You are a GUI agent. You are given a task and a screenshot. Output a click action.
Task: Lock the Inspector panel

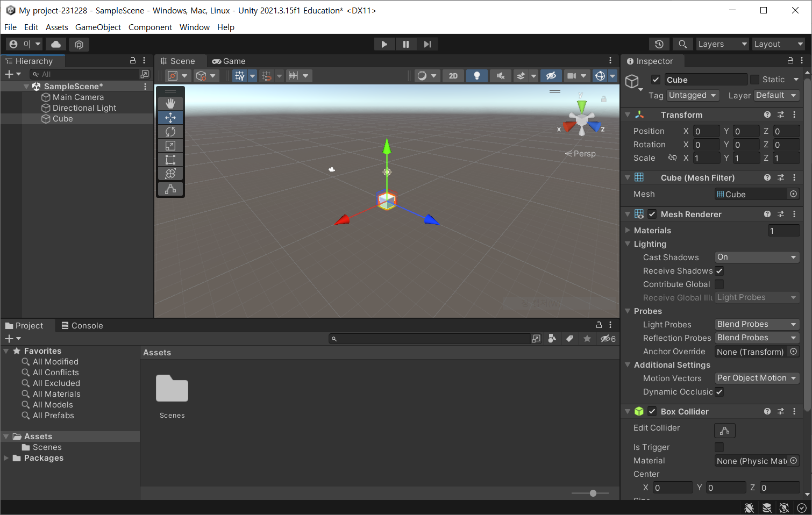coord(790,61)
